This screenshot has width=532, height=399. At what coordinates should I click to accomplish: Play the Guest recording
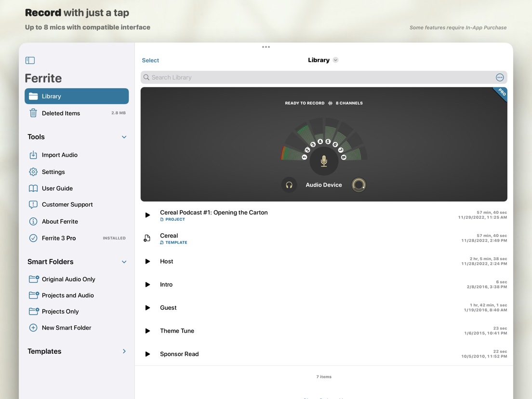(x=147, y=308)
